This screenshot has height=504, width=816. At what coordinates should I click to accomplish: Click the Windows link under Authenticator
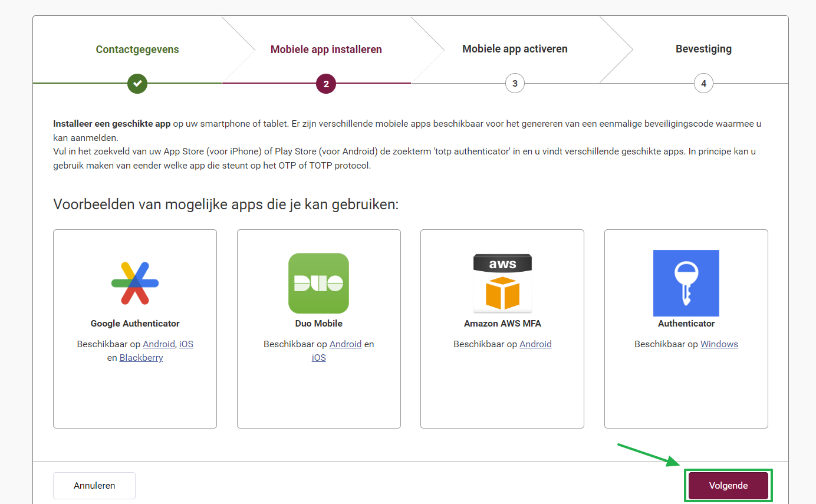[719, 344]
